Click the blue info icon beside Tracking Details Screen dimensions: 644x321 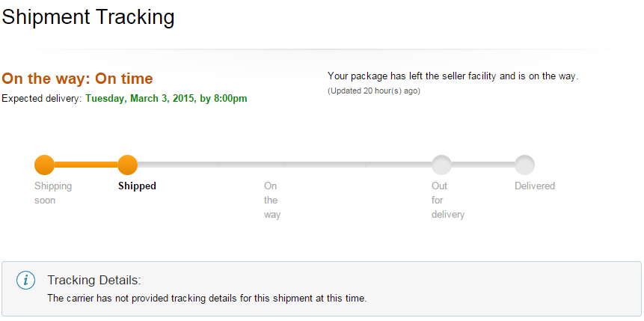[25, 281]
